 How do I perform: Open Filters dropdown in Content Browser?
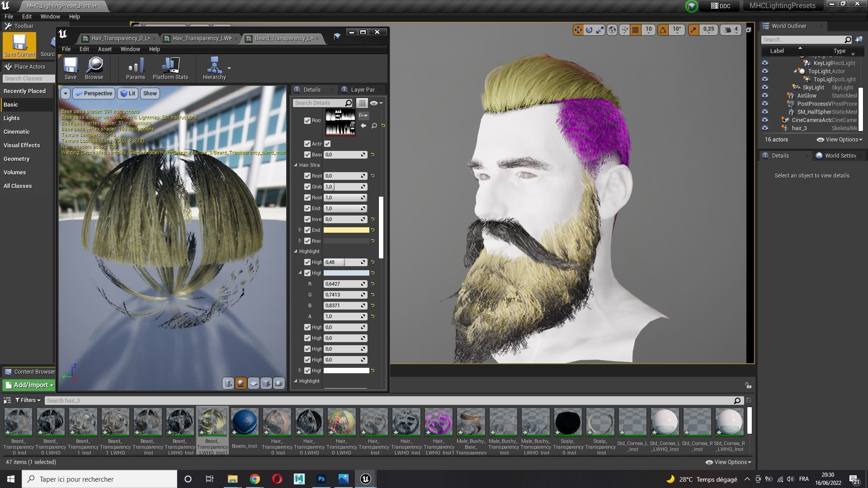coord(28,400)
